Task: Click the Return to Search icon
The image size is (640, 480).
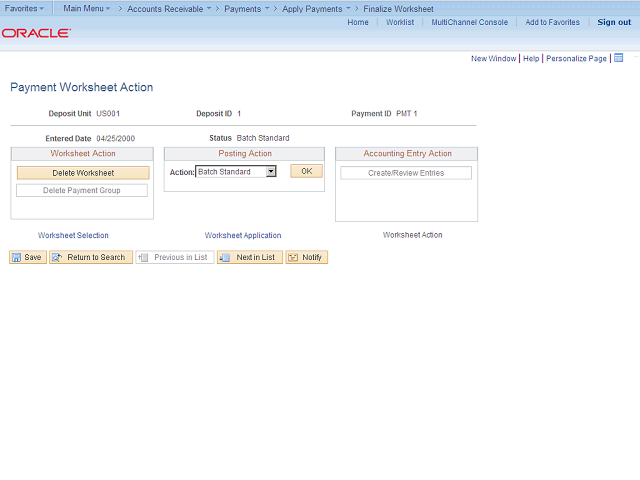Action: point(57,257)
